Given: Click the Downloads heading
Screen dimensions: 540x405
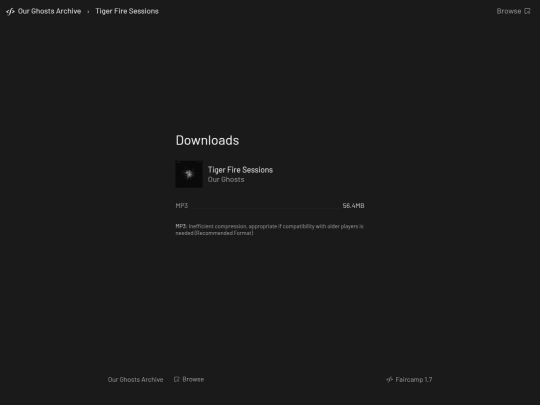Looking at the screenshot, I should [207, 140].
